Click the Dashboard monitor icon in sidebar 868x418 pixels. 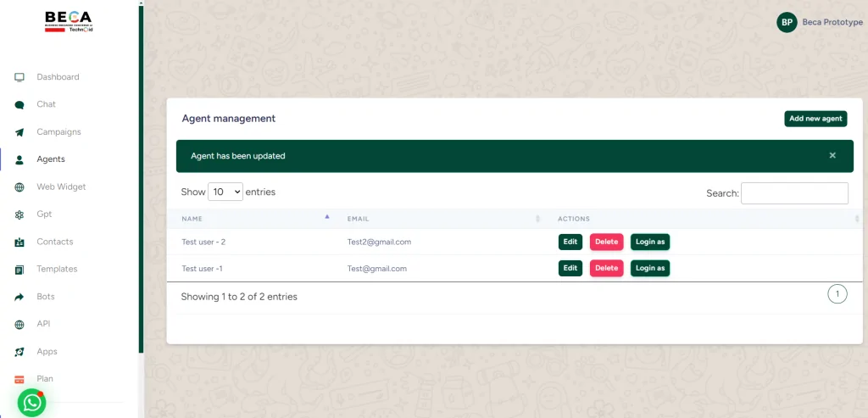tap(19, 77)
